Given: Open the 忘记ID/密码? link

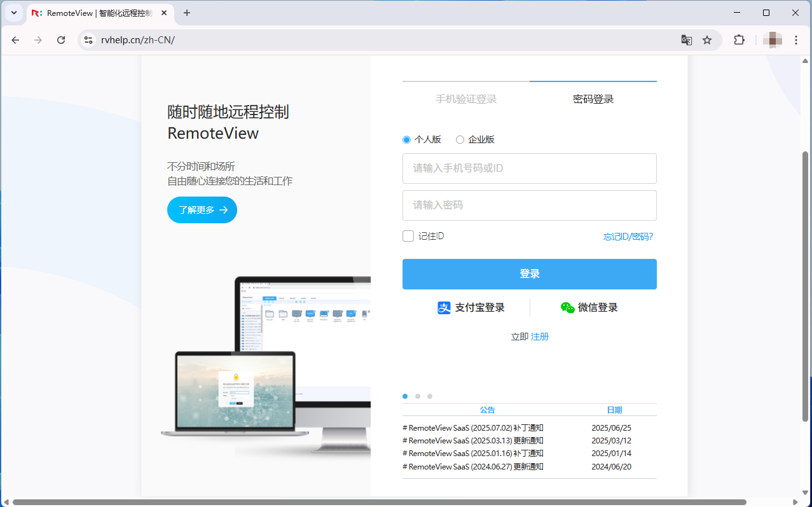Looking at the screenshot, I should tap(628, 237).
